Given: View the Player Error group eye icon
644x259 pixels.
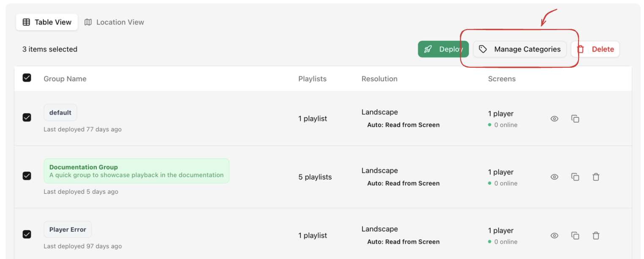Looking at the screenshot, I should (554, 236).
